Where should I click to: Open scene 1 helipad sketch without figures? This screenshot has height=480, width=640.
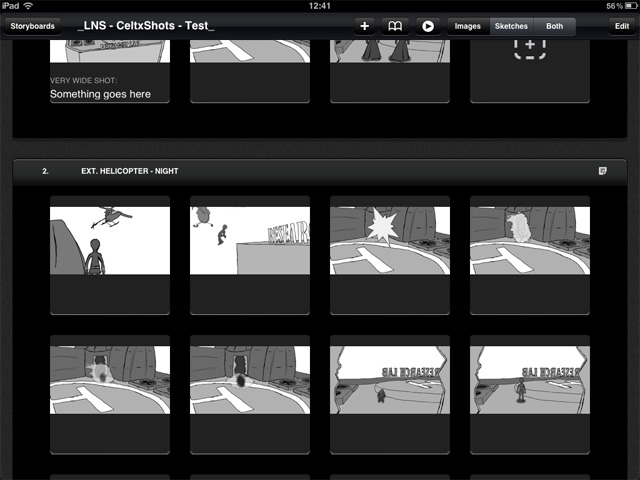(250, 51)
